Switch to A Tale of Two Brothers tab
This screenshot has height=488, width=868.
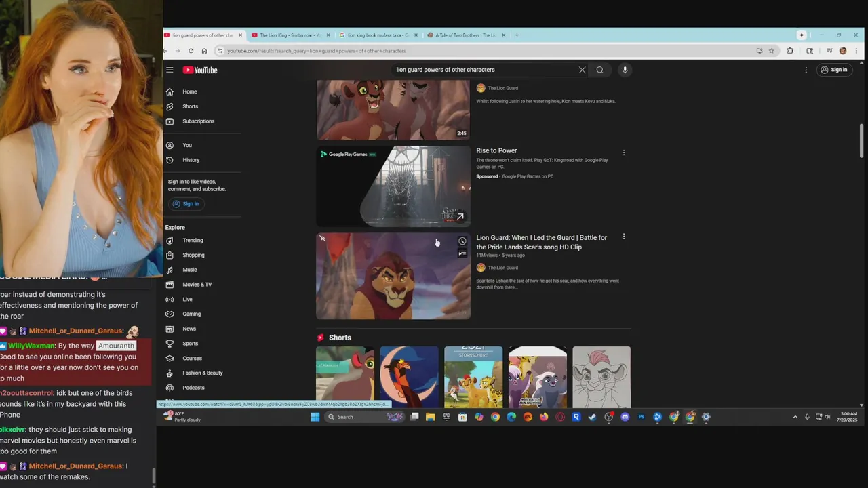click(465, 35)
